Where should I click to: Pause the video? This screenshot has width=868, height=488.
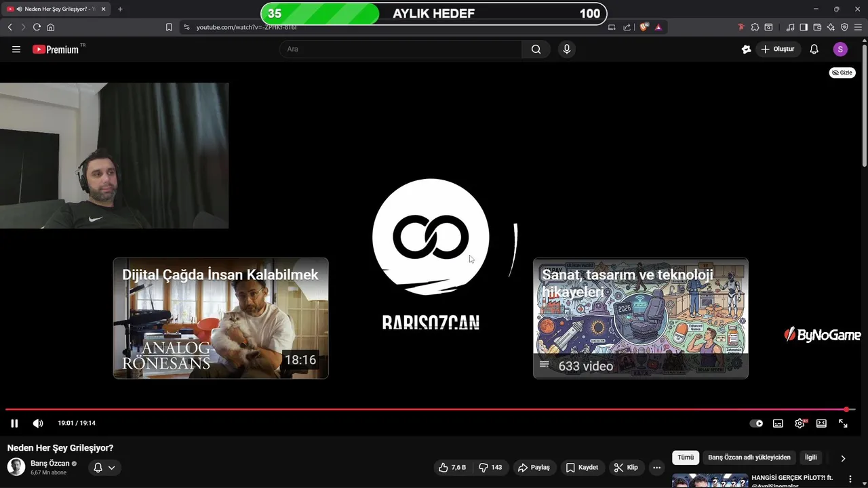point(14,423)
